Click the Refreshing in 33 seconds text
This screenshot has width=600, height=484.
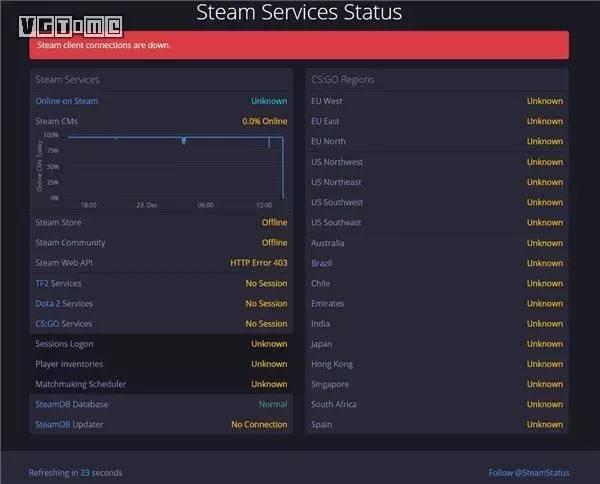(76, 473)
